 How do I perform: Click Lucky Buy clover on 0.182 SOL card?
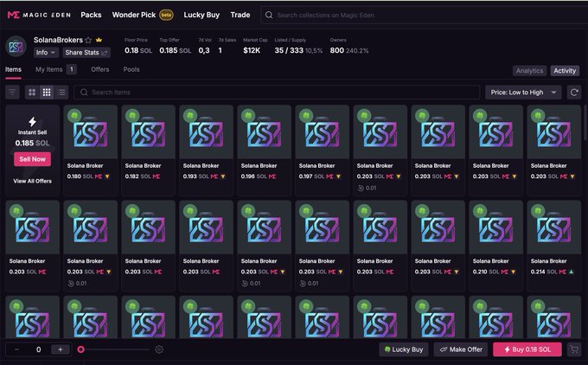point(132,116)
